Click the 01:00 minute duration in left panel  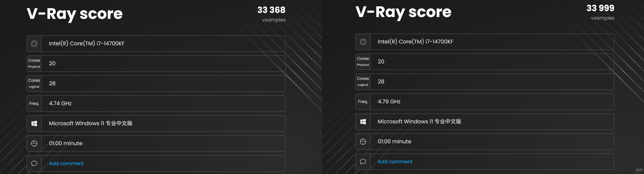point(65,143)
